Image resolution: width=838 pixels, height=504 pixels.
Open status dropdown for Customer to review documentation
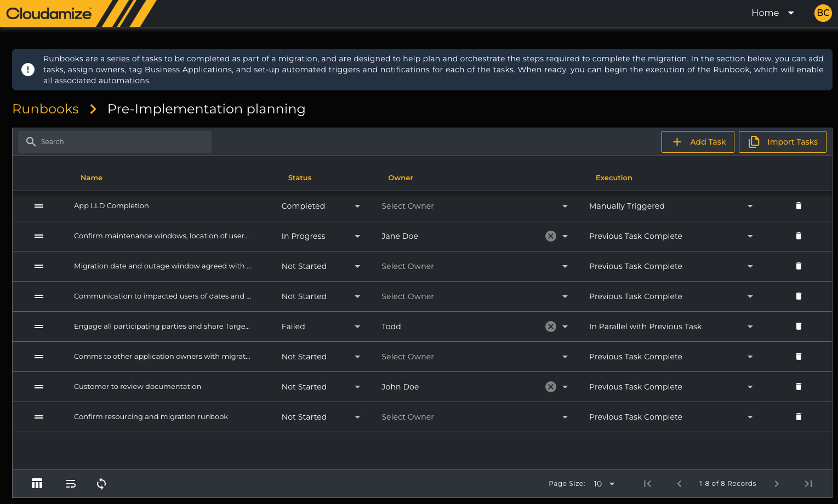[x=321, y=387]
